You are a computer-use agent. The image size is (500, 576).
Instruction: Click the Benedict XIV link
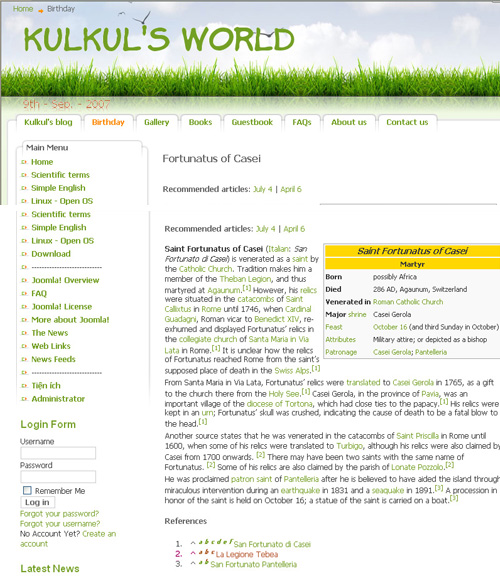277,319
